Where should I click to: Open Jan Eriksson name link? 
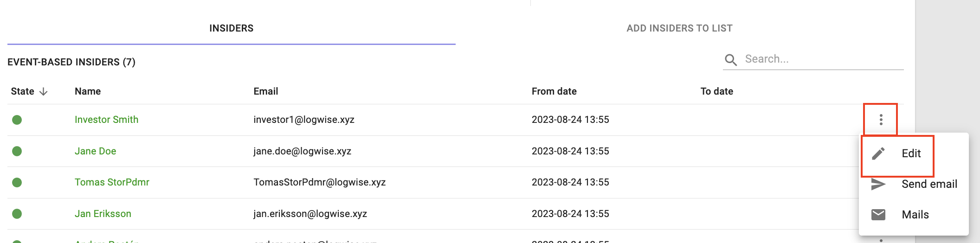tap(103, 214)
